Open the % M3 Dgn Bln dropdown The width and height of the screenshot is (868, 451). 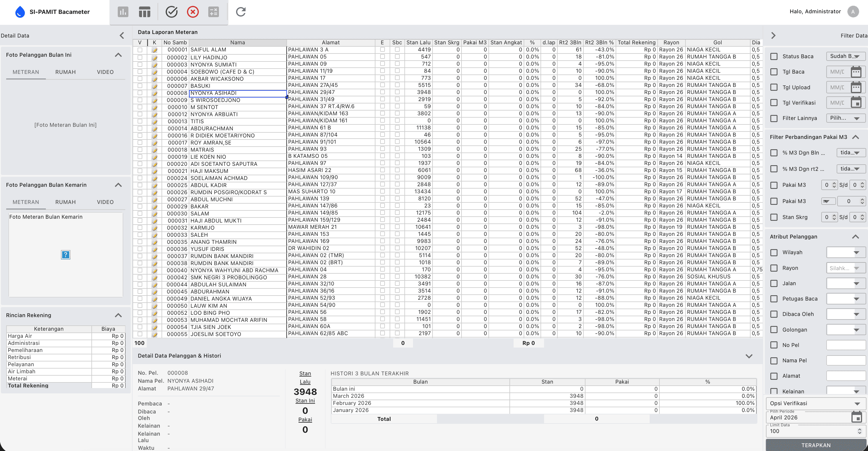851,153
